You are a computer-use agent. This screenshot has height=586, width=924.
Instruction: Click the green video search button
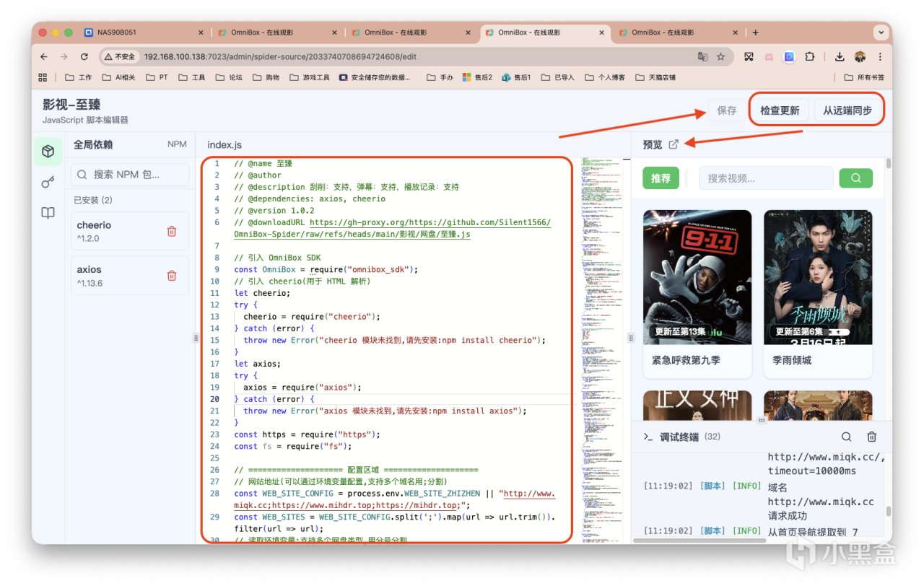855,178
